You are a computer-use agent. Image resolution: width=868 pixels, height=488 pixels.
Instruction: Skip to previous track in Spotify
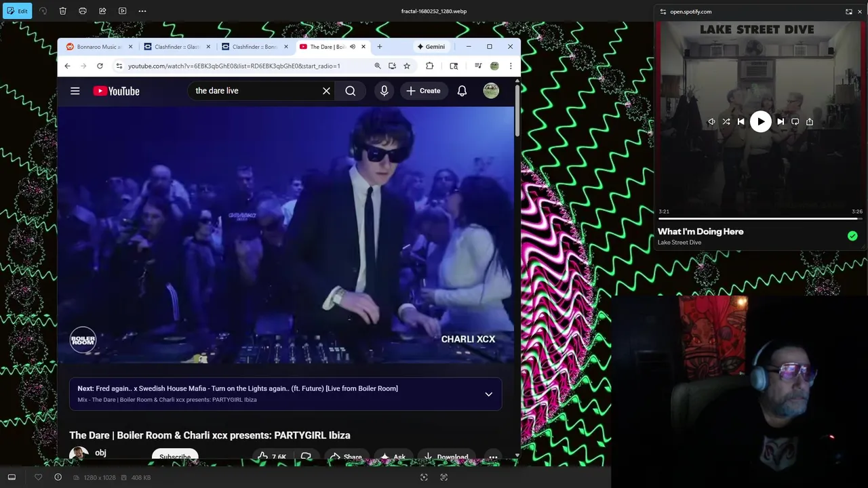[x=741, y=122]
